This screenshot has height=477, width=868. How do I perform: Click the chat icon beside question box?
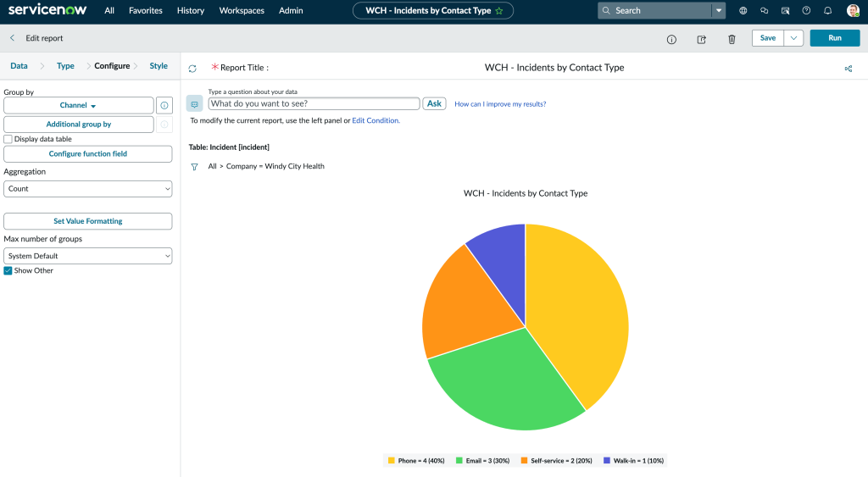(x=194, y=103)
